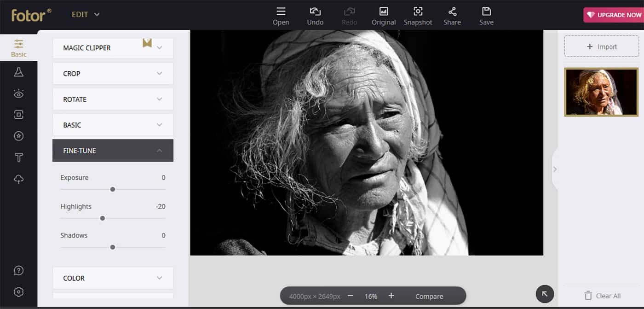Open the EDIT mode dropdown
Screen dimensions: 644x309
click(x=86, y=15)
